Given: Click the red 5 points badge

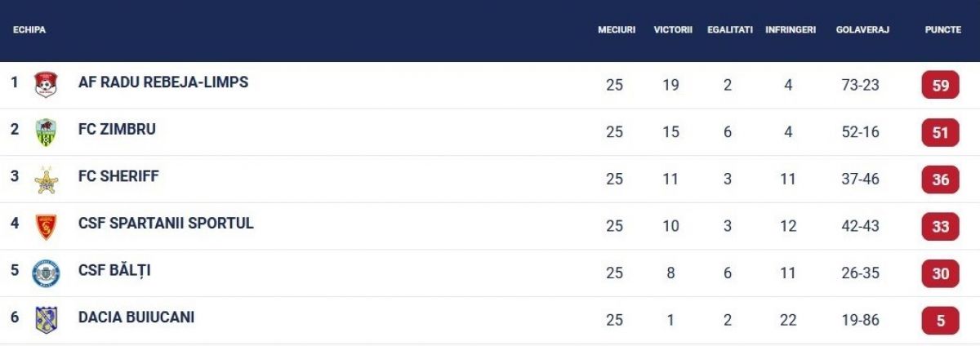Looking at the screenshot, I should [940, 321].
